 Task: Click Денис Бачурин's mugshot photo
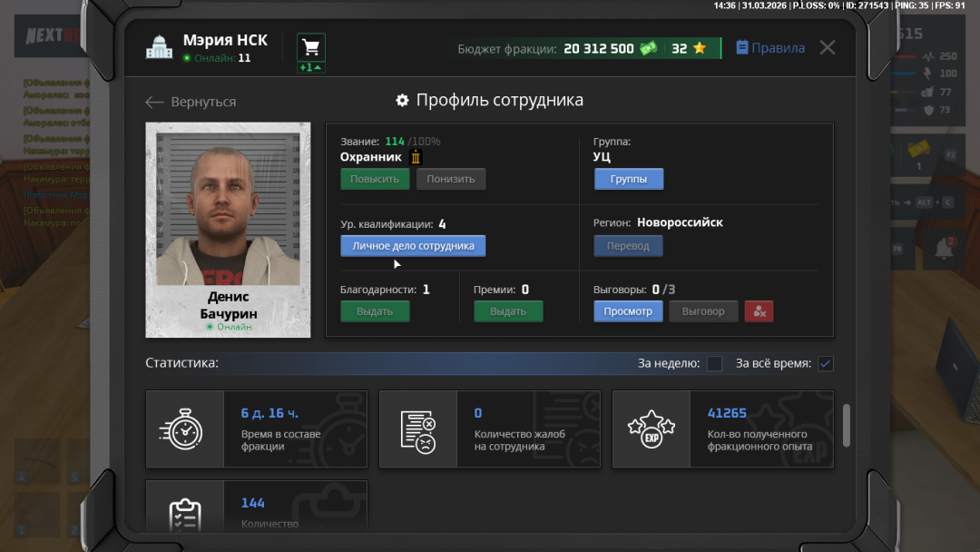point(228,209)
